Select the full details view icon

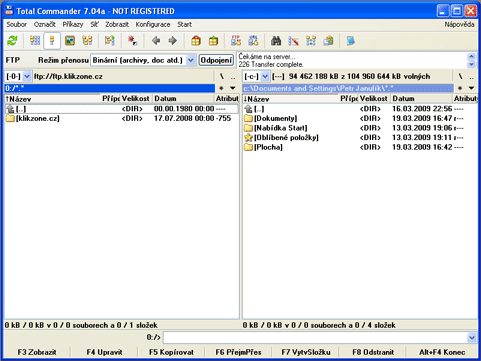coord(52,41)
